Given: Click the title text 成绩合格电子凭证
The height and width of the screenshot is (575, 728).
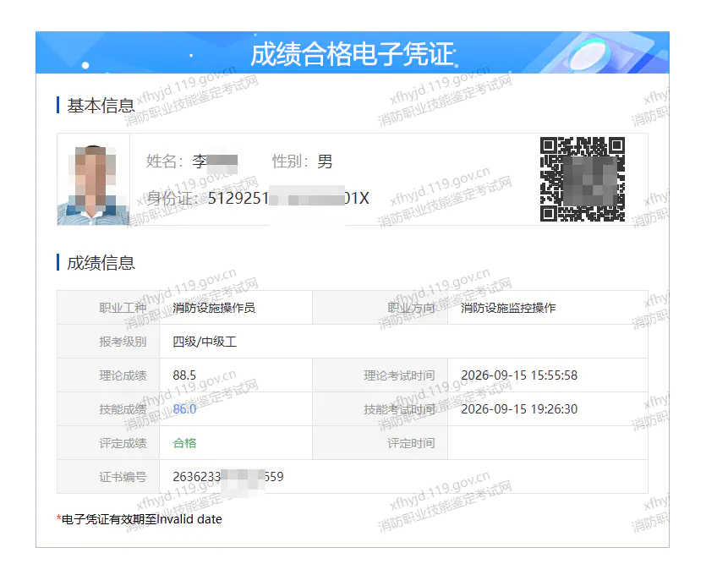Looking at the screenshot, I should coord(353,54).
